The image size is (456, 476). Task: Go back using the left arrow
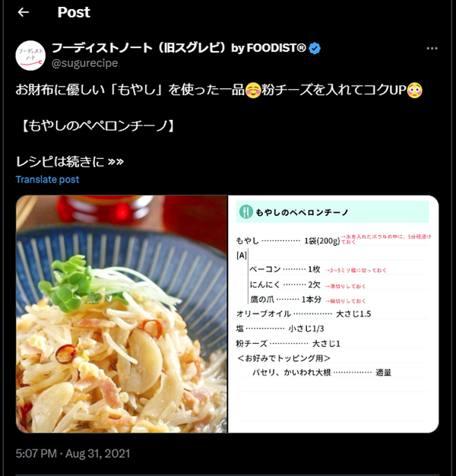click(24, 12)
